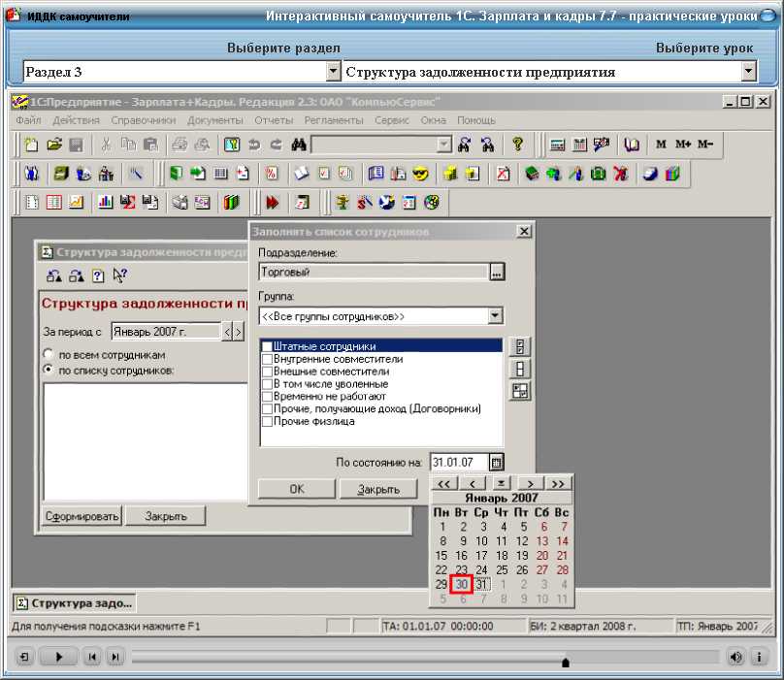Image resolution: width=784 pixels, height=680 pixels.
Task: Click the smiley with sunglasses icon
Action: point(421,174)
